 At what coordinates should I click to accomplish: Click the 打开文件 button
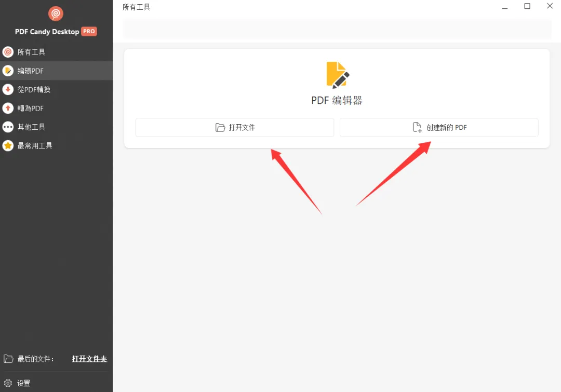[x=235, y=127]
